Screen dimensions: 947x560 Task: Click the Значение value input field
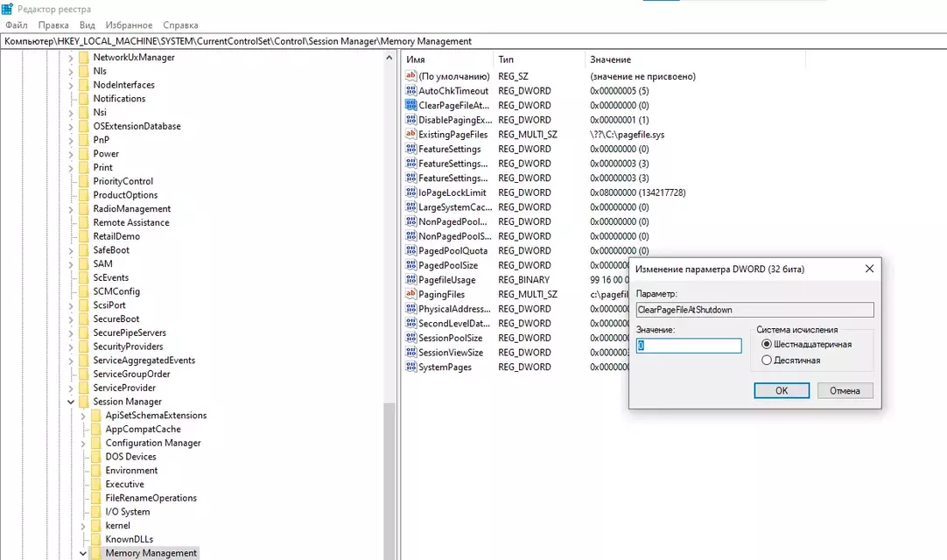coord(689,346)
